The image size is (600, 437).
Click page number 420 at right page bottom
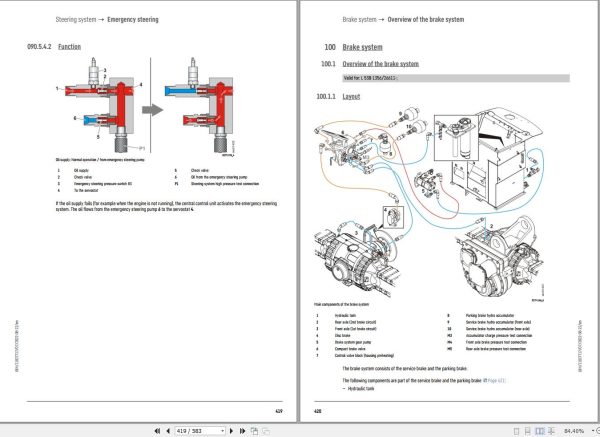click(318, 411)
